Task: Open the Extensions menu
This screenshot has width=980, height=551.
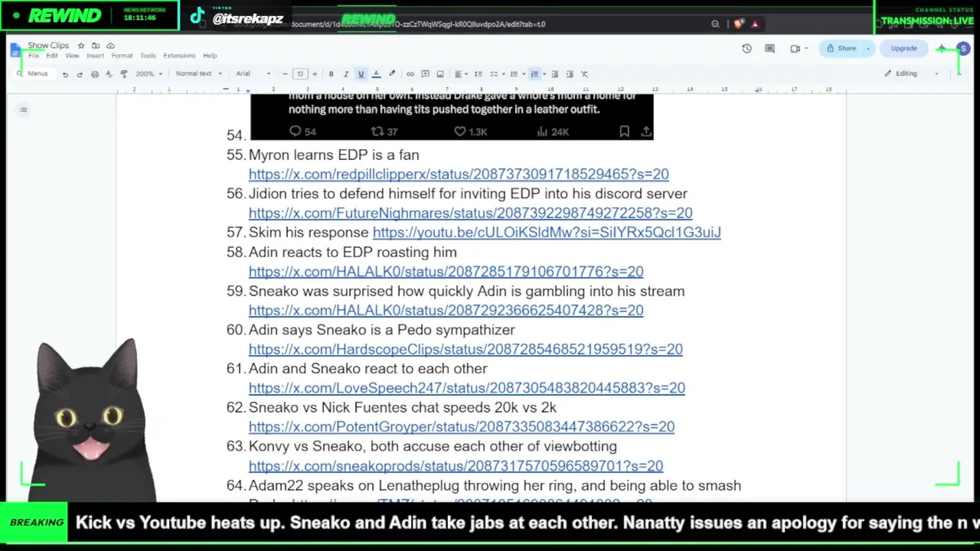Action: click(x=179, y=56)
